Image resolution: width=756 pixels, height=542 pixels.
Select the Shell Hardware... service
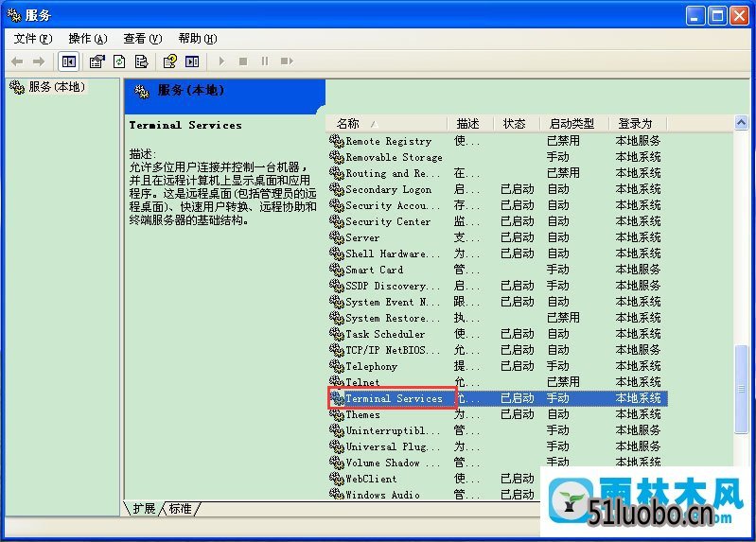coord(392,254)
